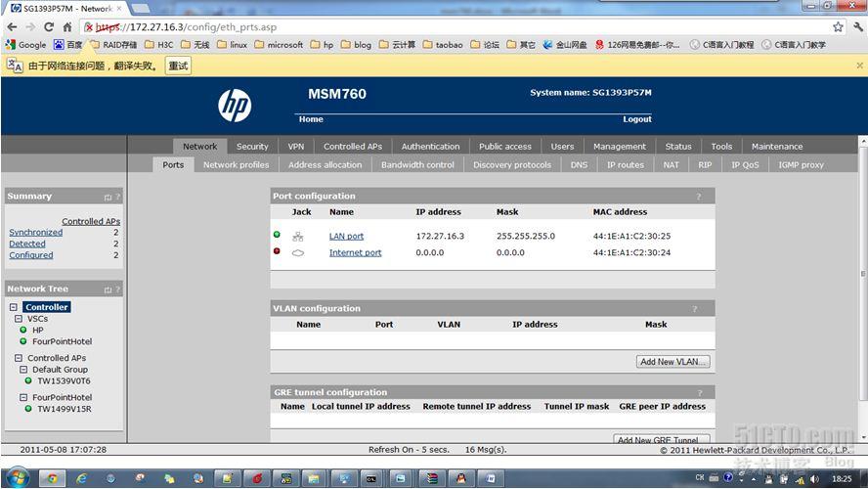Viewport: 868px width, 489px height.
Task: Click the translate icon in notification bar
Action: coord(15,66)
